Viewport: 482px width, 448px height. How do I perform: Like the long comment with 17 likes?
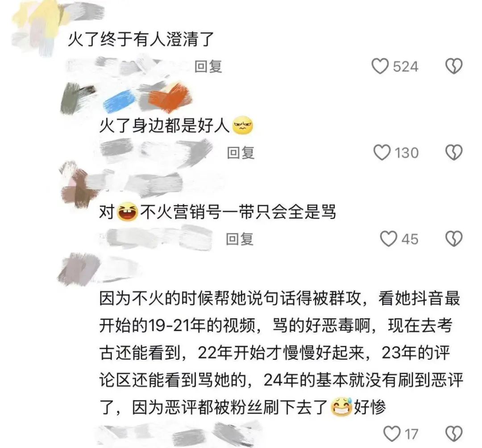[392, 434]
